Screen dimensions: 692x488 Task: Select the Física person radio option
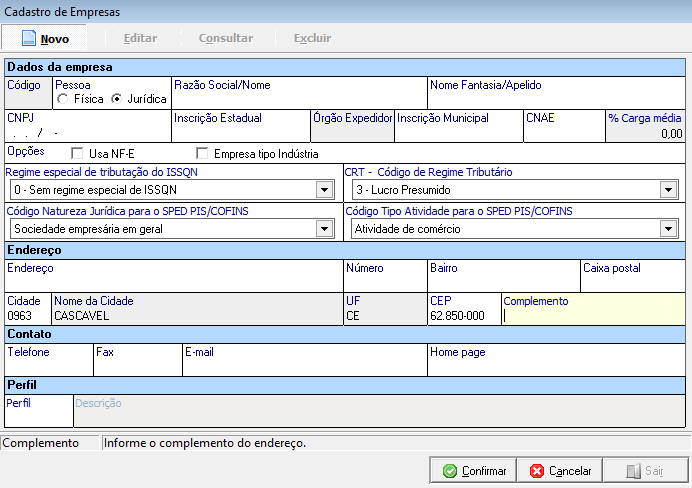64,100
